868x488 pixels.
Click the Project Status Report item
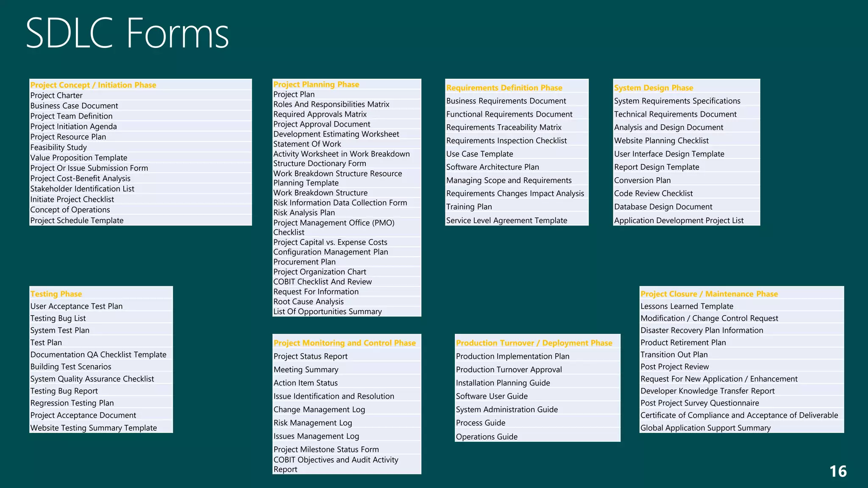(310, 356)
